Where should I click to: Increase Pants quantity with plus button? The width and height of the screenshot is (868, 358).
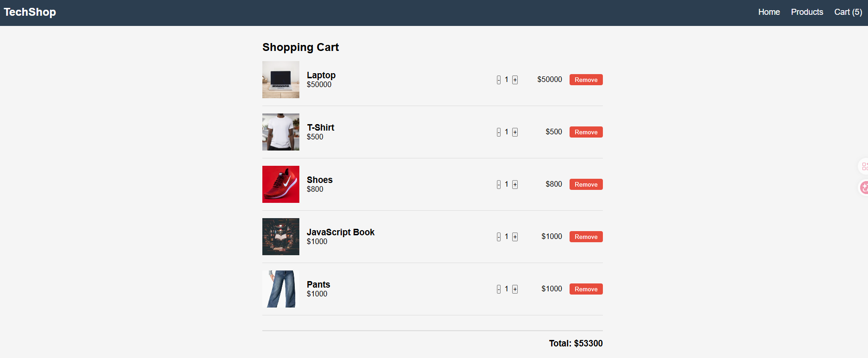pos(515,289)
